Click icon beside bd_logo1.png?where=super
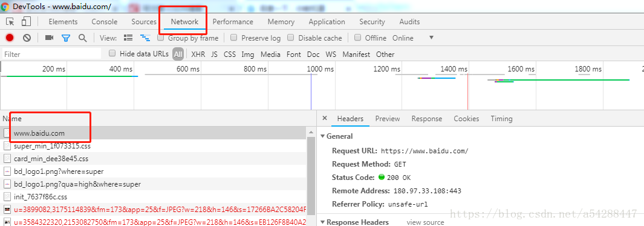Screen dimensions: 644x226 (7, 171)
